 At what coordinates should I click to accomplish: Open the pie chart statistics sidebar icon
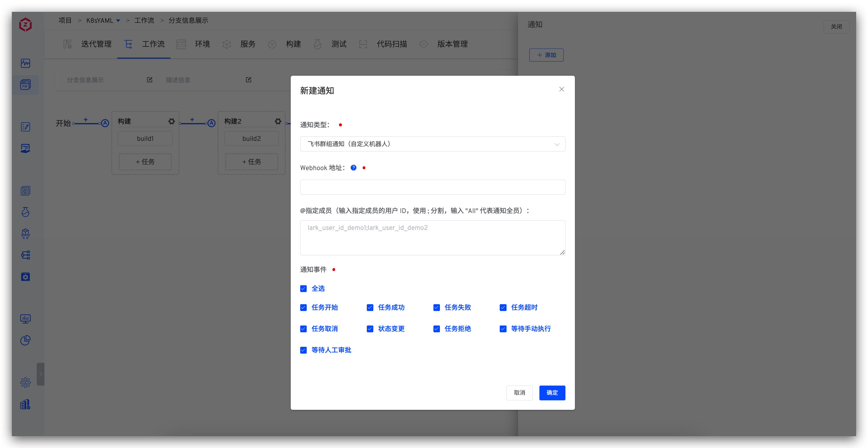pyautogui.click(x=25, y=341)
